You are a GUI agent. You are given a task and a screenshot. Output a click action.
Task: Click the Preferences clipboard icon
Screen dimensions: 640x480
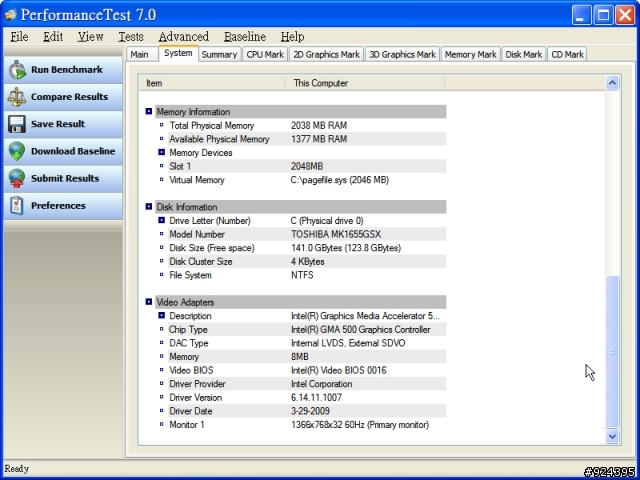tap(17, 206)
